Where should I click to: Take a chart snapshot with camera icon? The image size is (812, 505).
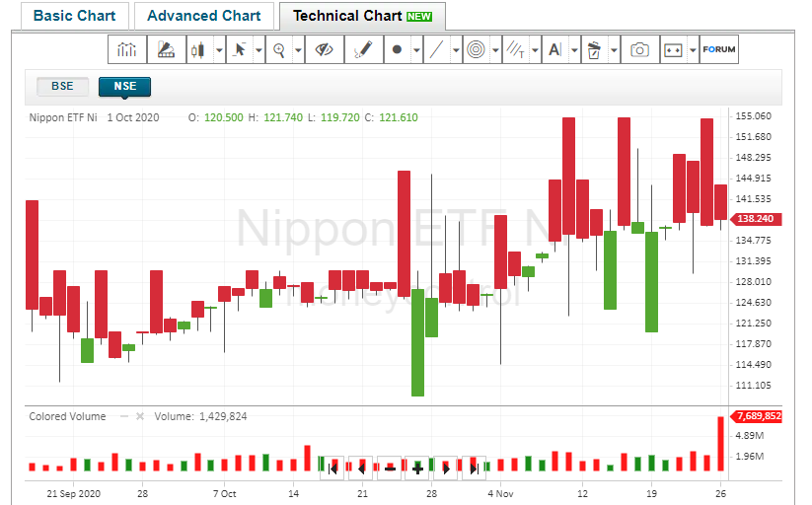point(640,49)
